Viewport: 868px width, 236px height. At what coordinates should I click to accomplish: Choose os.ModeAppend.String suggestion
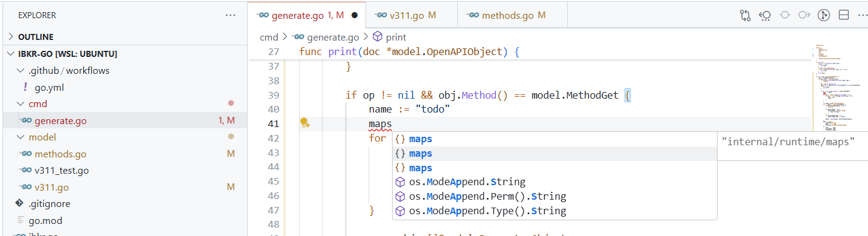click(x=555, y=182)
